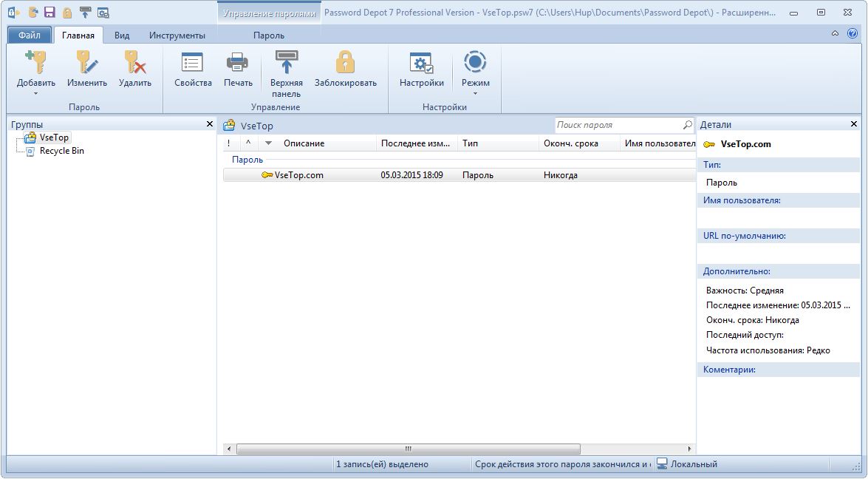Image resolution: width=868 pixels, height=479 pixels.
Task: Show the Верхняя панель (top bar)
Action: click(x=286, y=74)
